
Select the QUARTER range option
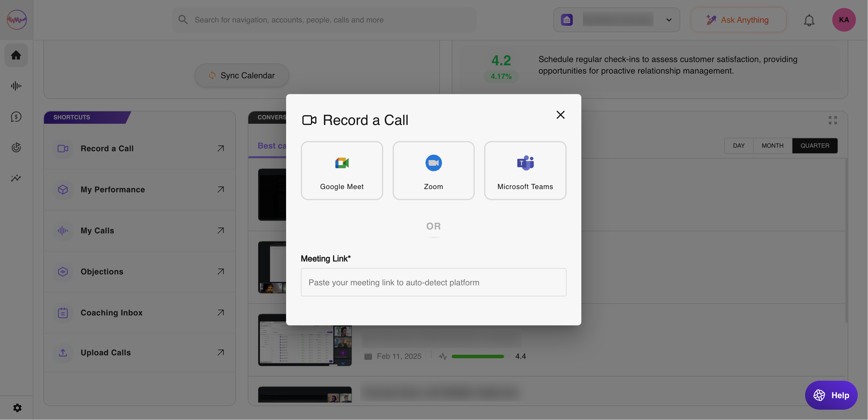coord(815,146)
